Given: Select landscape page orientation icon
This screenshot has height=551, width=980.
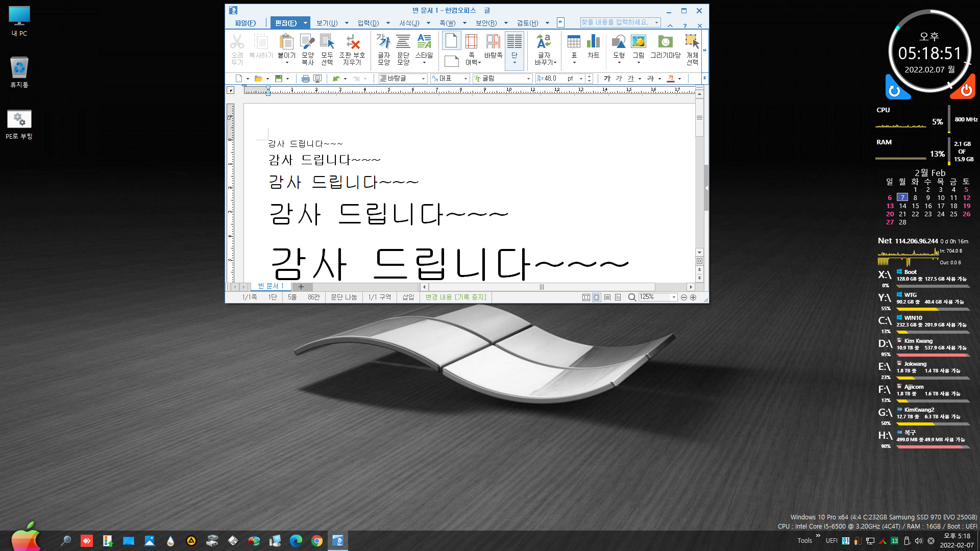Looking at the screenshot, I should tap(451, 61).
